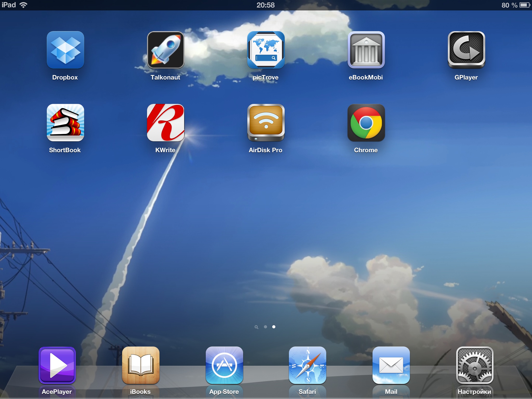This screenshot has width=532, height=399.
Task: Tap the Wi-Fi status icon
Action: [24, 5]
